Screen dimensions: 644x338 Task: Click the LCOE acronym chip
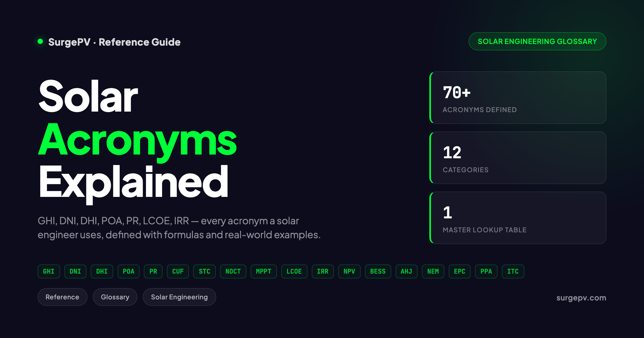click(294, 271)
